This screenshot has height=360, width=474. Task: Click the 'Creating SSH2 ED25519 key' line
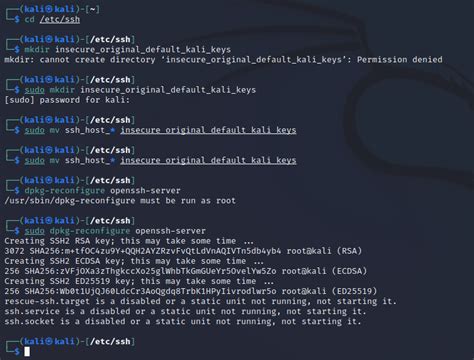coord(139,281)
